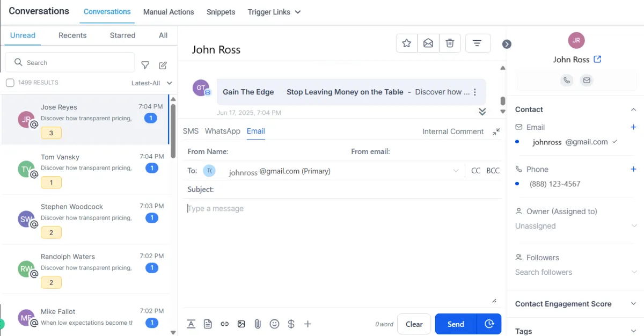Show Starred conversations tab
This screenshot has width=644, height=336.
(x=122, y=35)
